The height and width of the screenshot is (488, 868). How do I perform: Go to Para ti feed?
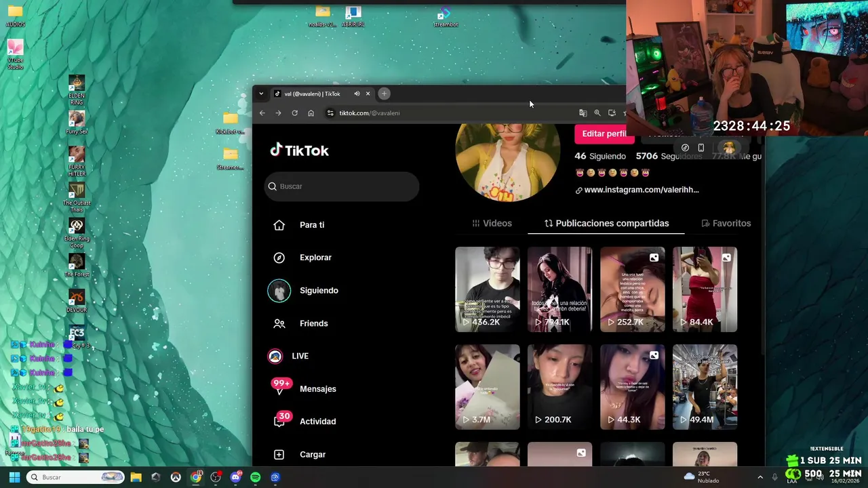point(312,225)
